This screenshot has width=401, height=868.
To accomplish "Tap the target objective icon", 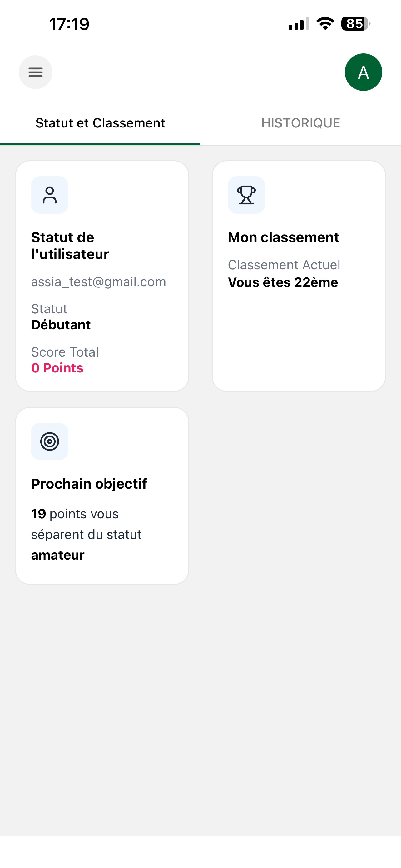I will point(49,441).
